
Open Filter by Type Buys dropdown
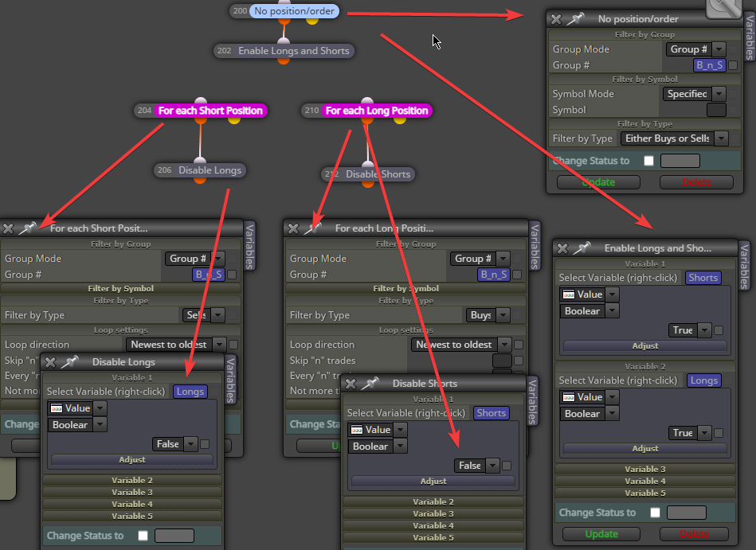pyautogui.click(x=488, y=315)
